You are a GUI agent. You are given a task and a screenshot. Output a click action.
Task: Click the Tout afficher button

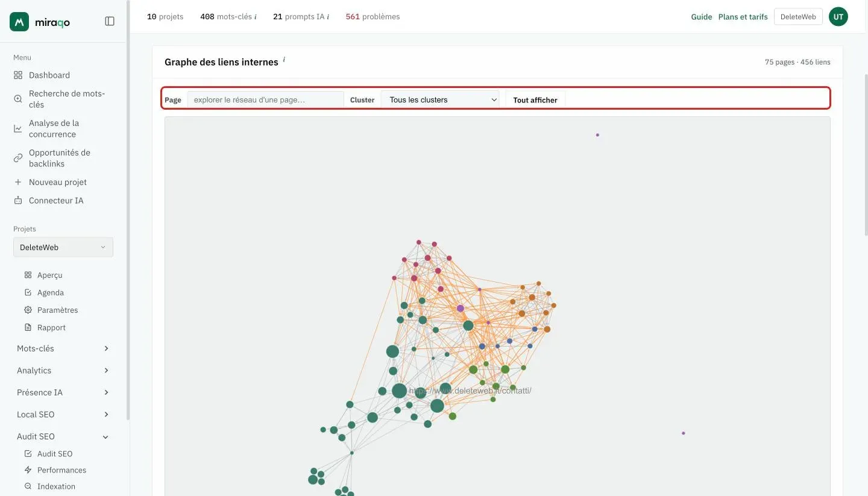click(535, 100)
